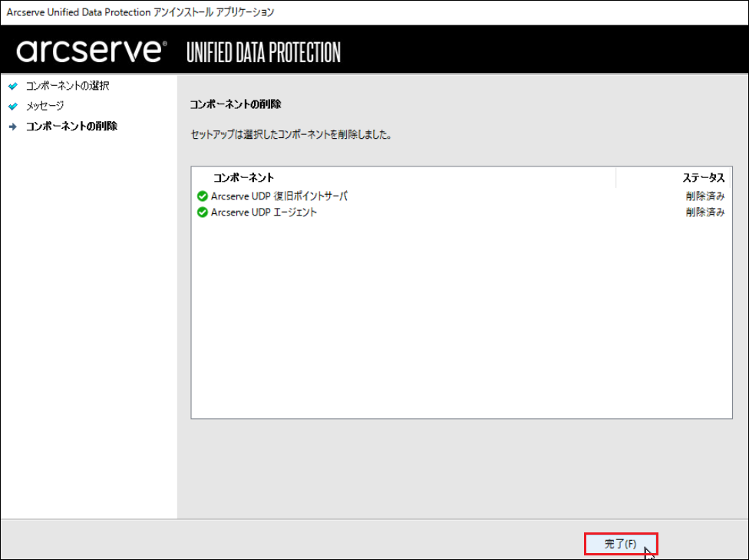
Task: Click the ステータス column header
Action: click(x=703, y=178)
